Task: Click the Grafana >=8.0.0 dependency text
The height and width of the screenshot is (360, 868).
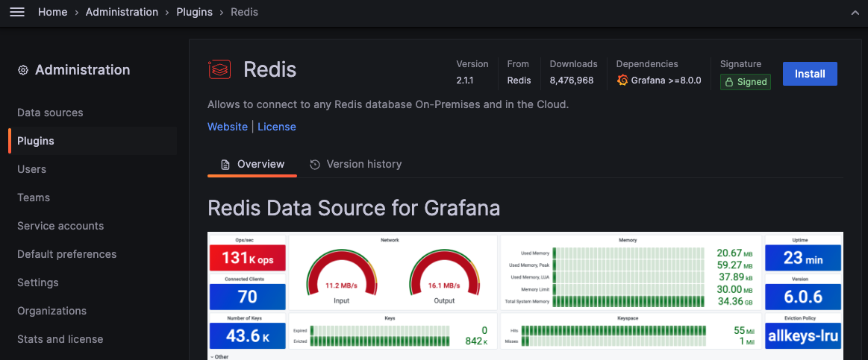Action: pos(666,80)
